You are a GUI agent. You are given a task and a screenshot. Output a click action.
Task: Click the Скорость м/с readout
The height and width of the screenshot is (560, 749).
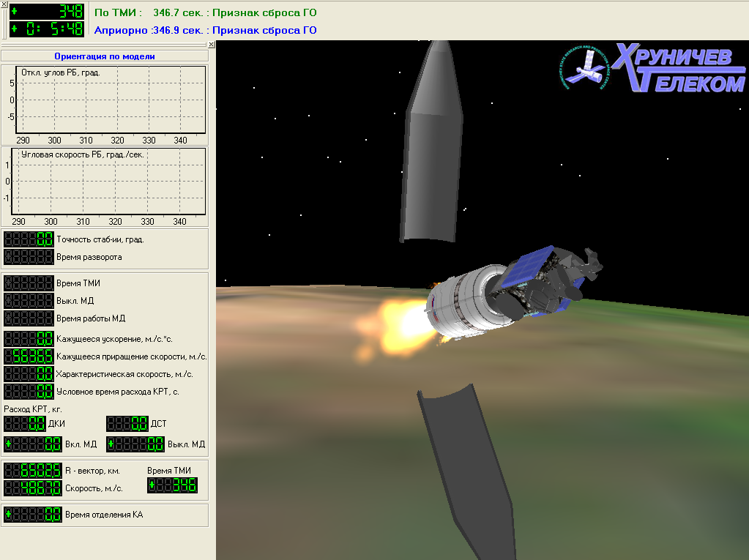click(29, 488)
